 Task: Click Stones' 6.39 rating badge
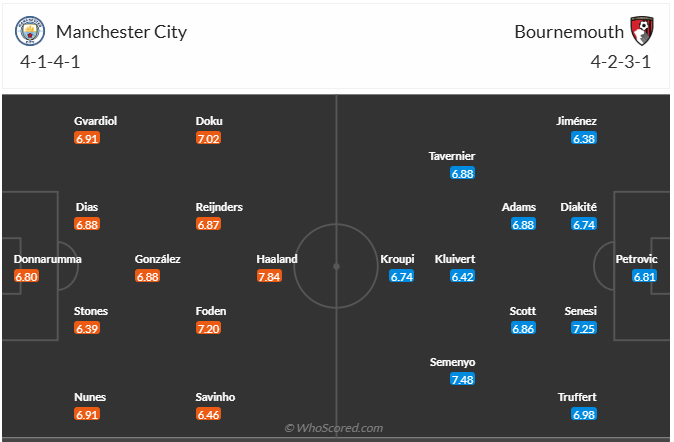click(x=88, y=328)
